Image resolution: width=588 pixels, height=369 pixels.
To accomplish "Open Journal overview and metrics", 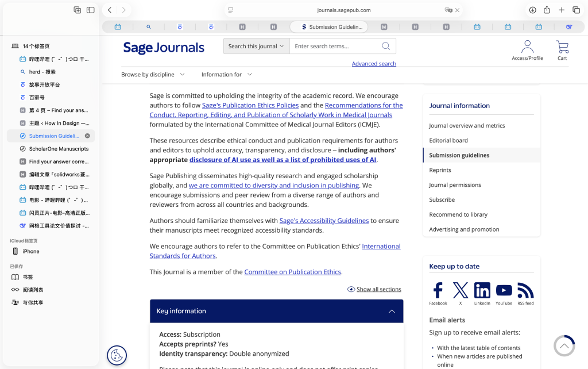I will point(467,126).
